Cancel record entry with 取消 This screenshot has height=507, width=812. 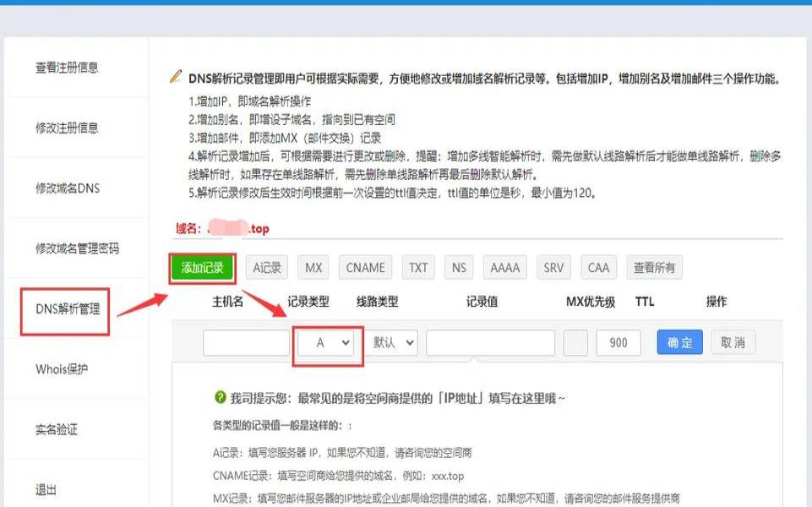(x=732, y=342)
